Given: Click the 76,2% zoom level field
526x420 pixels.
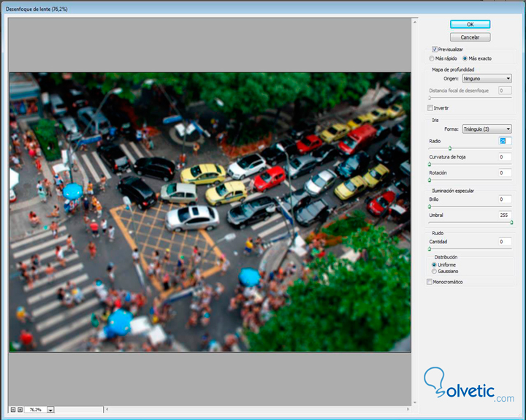Looking at the screenshot, I should pos(35,410).
